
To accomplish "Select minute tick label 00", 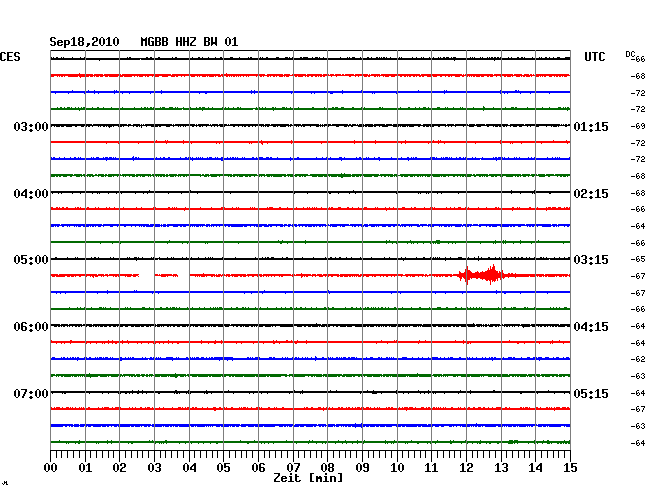I will 51,468.
